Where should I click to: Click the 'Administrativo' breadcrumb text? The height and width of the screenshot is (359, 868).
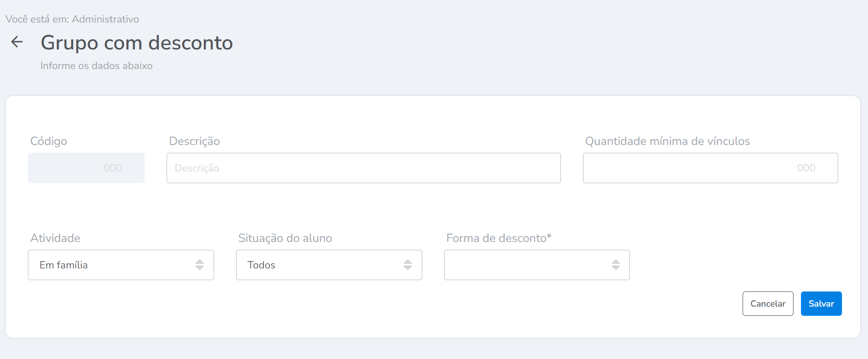pos(105,19)
